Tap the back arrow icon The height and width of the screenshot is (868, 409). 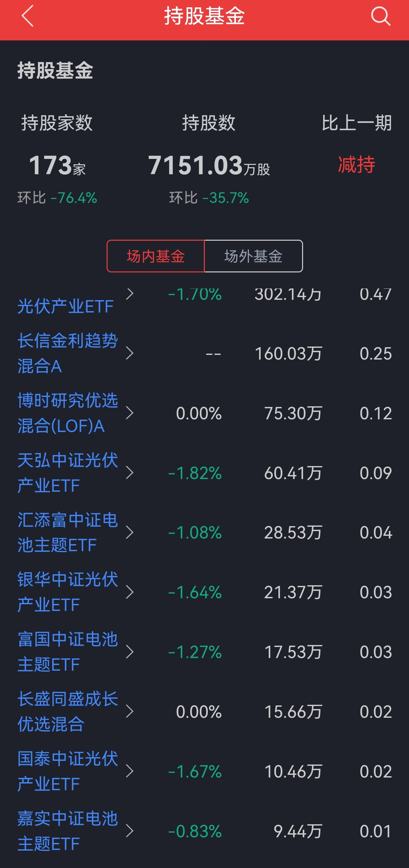pos(27,16)
